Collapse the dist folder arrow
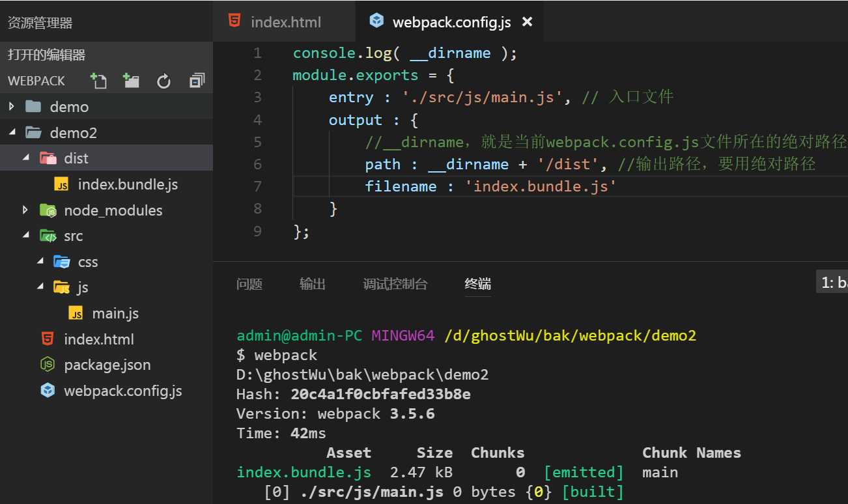The width and height of the screenshot is (848, 504). coord(25,158)
